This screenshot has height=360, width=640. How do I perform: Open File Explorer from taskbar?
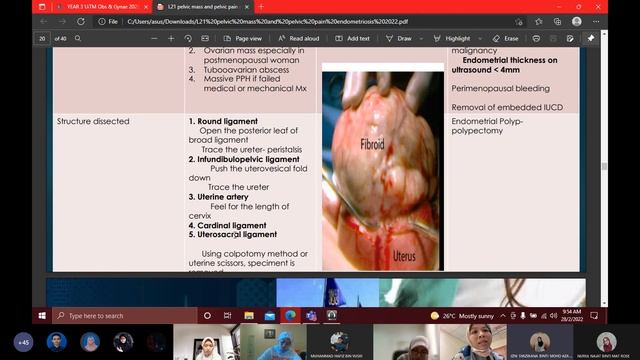249,316
